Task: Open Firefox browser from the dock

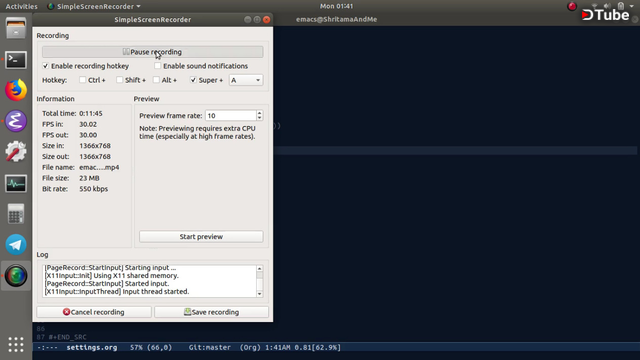Action: tap(16, 90)
